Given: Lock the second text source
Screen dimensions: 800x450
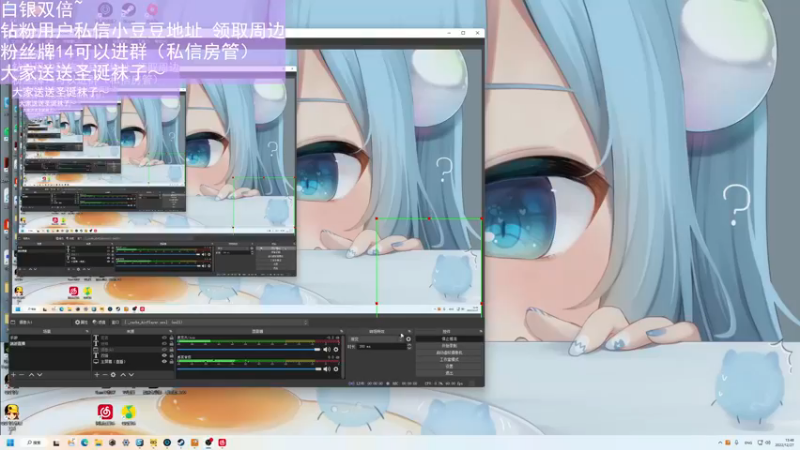Looking at the screenshot, I should point(171,344).
